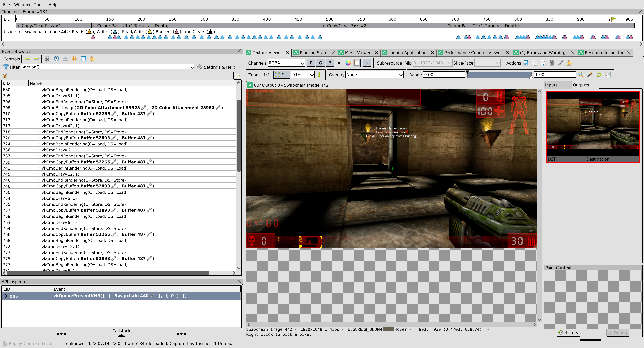Viewport: 644px width, 348px height.
Task: Click the puzzle piece icon in Actions
Action: point(570,63)
